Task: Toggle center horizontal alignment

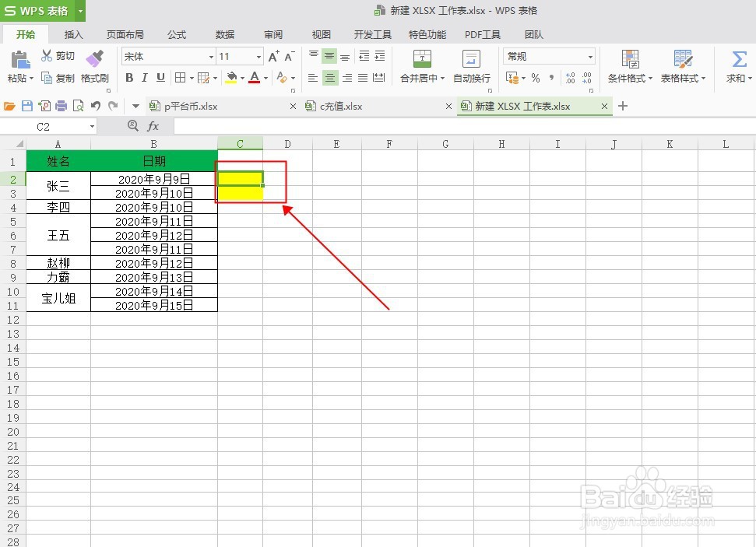Action: (x=330, y=78)
